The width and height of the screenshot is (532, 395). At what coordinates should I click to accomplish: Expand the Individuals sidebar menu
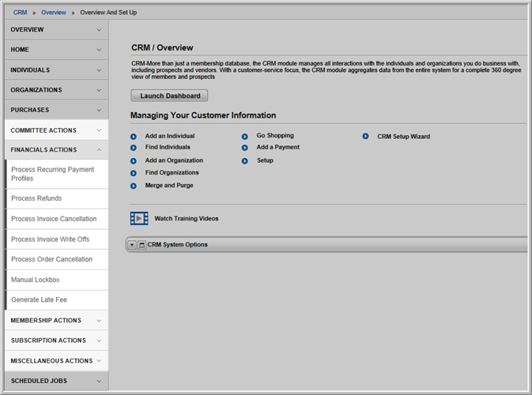[56, 70]
